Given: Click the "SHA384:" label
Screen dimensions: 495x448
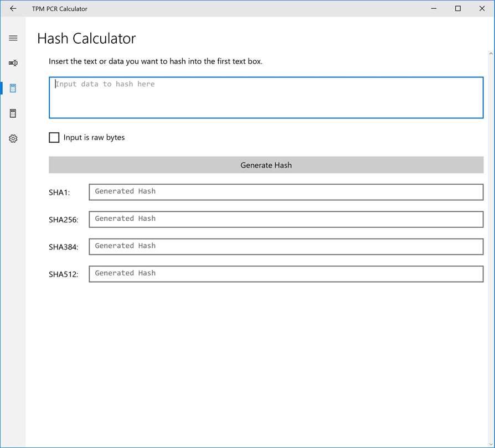Looking at the screenshot, I should 64,247.
